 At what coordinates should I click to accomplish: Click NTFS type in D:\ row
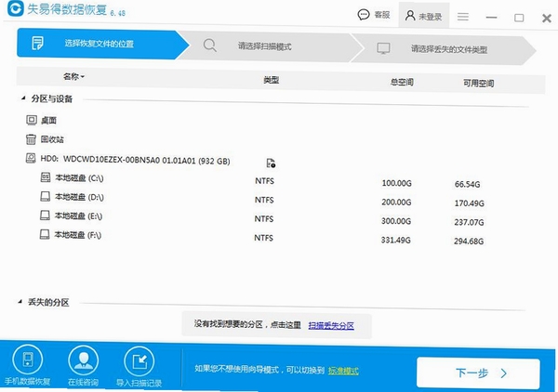click(264, 200)
